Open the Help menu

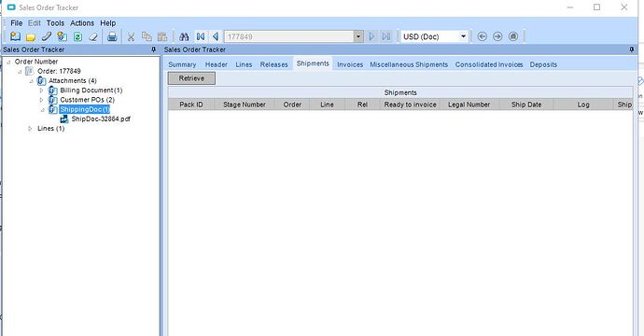point(108,23)
